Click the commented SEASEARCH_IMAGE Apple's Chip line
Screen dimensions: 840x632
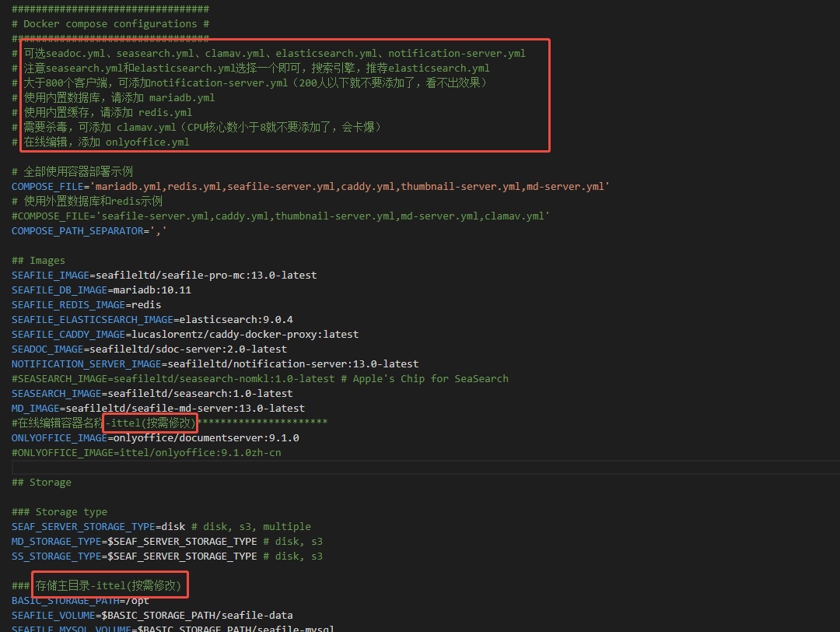(x=260, y=379)
